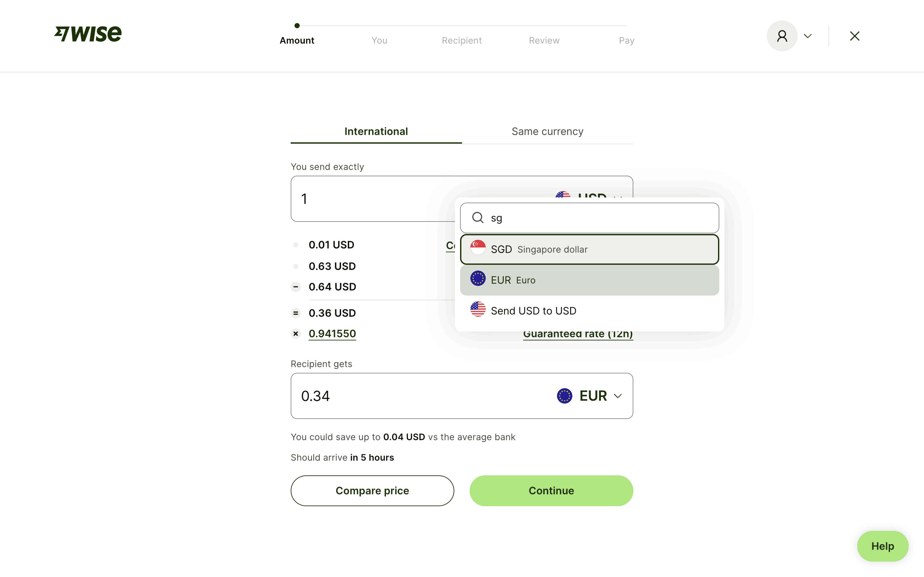Screen dimensions: 924x577
Task: Open the 0.941550 exchange rate link
Action: pyautogui.click(x=332, y=333)
